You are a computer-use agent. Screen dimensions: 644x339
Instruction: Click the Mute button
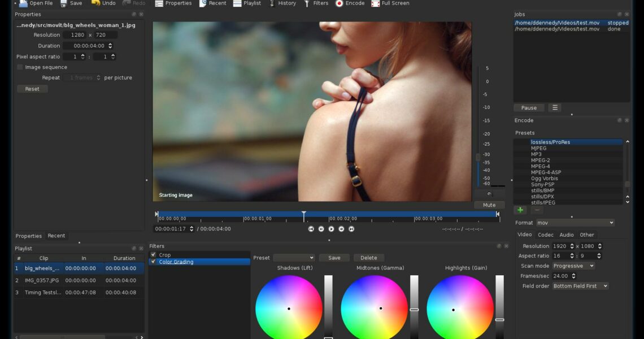tap(489, 205)
